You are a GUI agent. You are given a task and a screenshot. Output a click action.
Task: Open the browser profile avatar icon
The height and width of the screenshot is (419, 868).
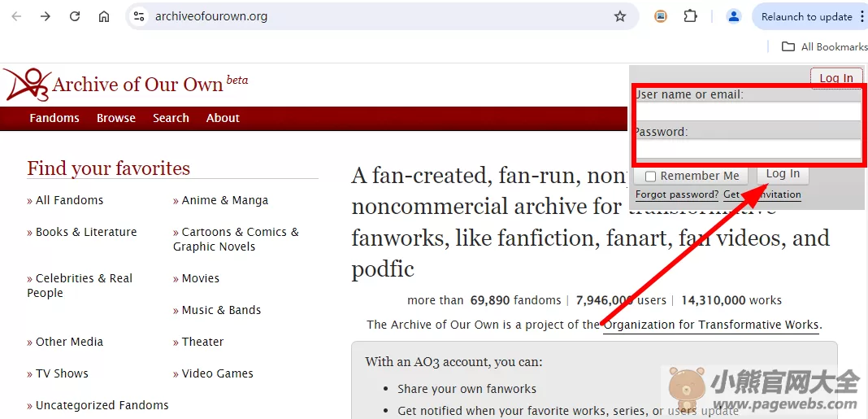tap(734, 16)
